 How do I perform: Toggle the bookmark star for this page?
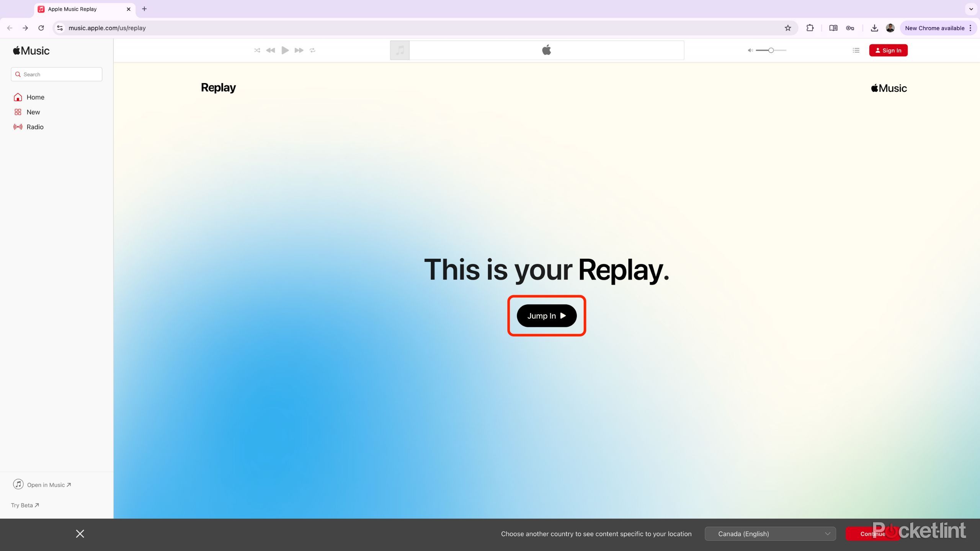tap(788, 28)
